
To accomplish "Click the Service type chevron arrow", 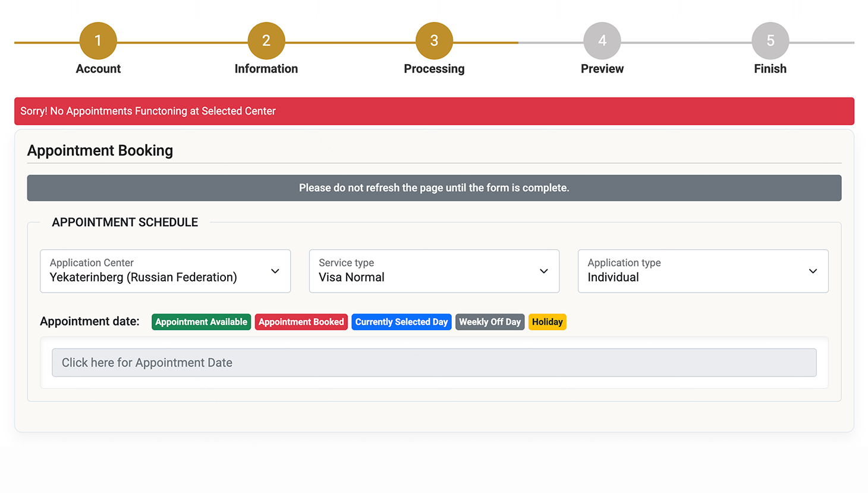I will point(543,271).
